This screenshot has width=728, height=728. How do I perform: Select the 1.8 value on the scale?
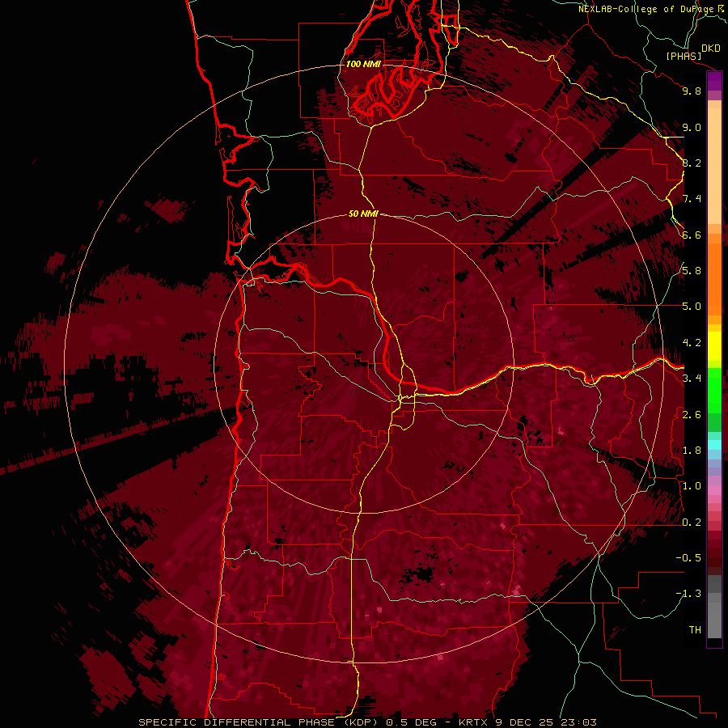(x=692, y=451)
